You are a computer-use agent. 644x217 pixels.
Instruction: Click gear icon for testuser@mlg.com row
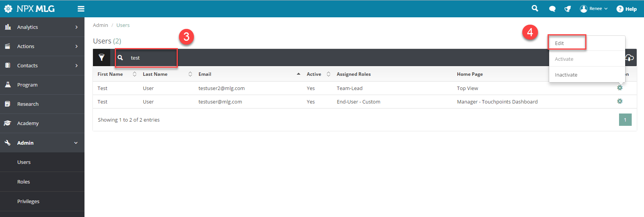619,102
